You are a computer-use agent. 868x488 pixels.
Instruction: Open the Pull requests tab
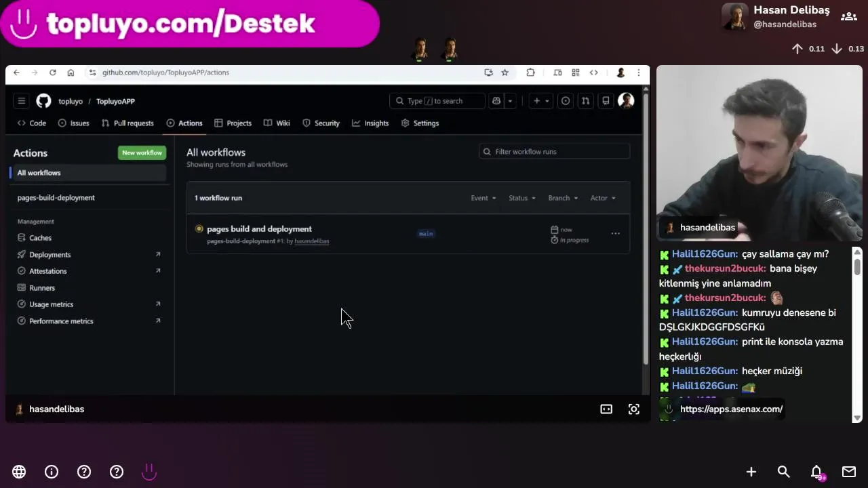click(x=127, y=123)
